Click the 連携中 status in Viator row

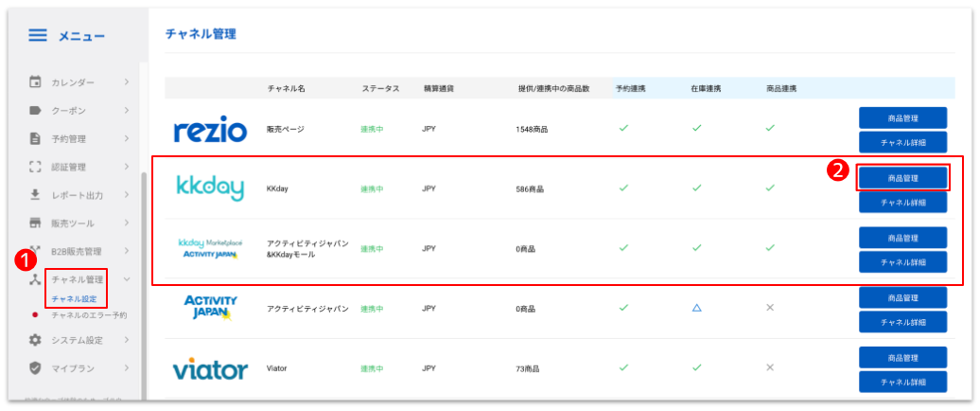click(x=372, y=368)
